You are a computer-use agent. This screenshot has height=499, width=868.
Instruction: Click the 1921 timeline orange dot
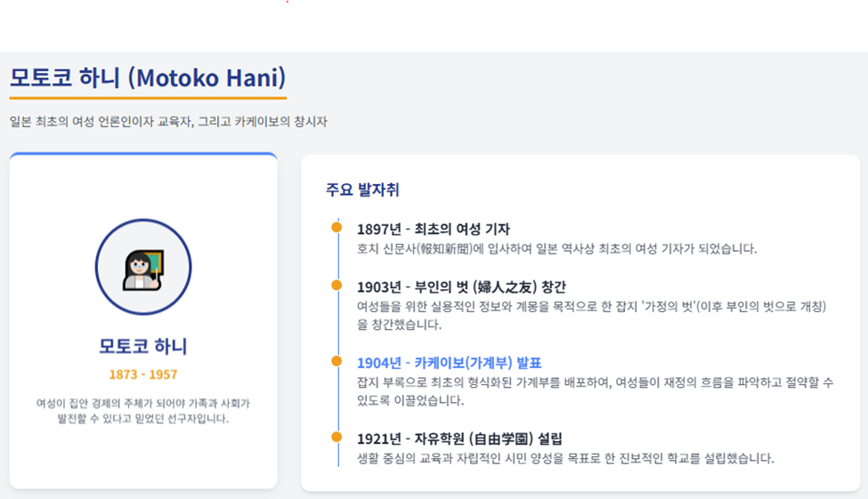[x=337, y=437]
